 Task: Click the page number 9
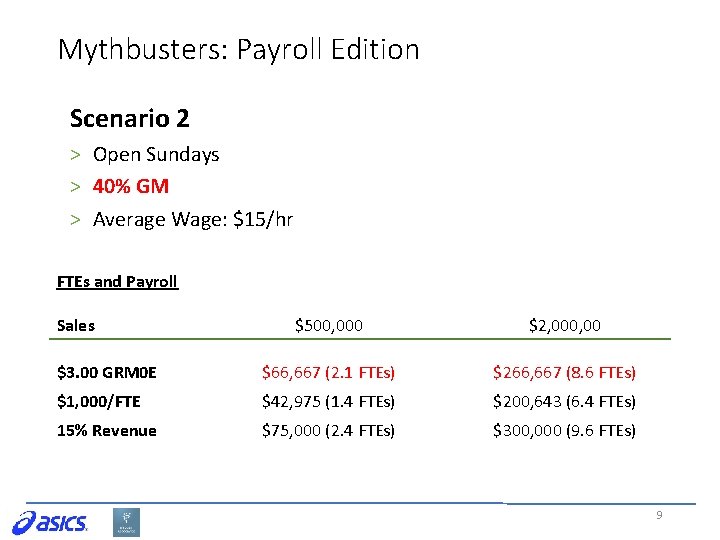[x=659, y=515]
